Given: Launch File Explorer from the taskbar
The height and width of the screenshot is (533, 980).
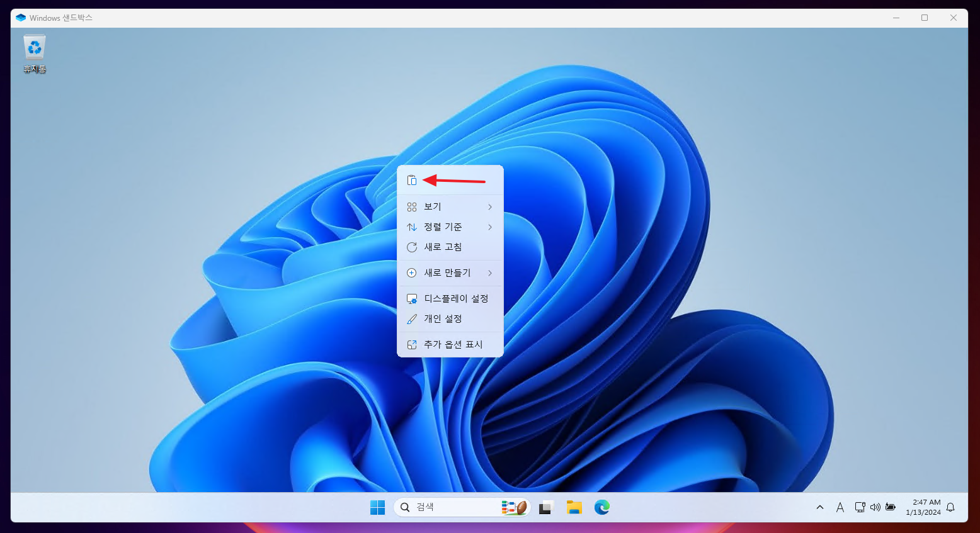Looking at the screenshot, I should point(574,507).
